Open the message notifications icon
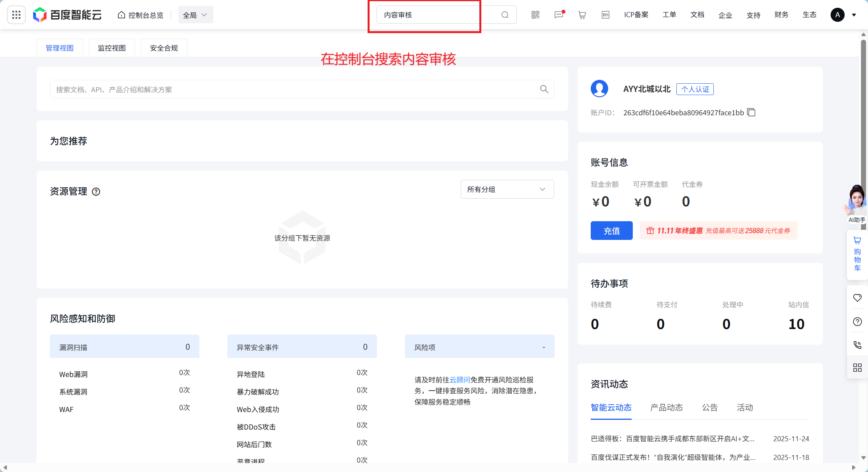The width and height of the screenshot is (868, 472). click(x=559, y=15)
